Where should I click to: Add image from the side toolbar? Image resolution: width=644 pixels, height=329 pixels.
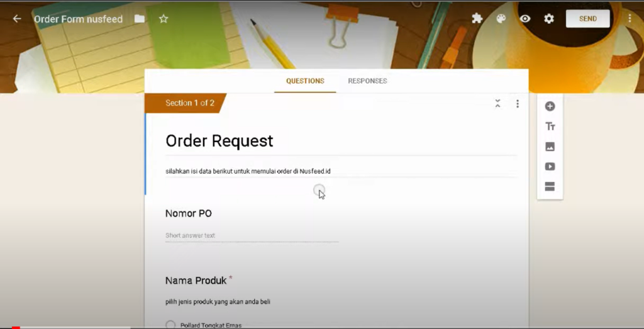pyautogui.click(x=550, y=147)
